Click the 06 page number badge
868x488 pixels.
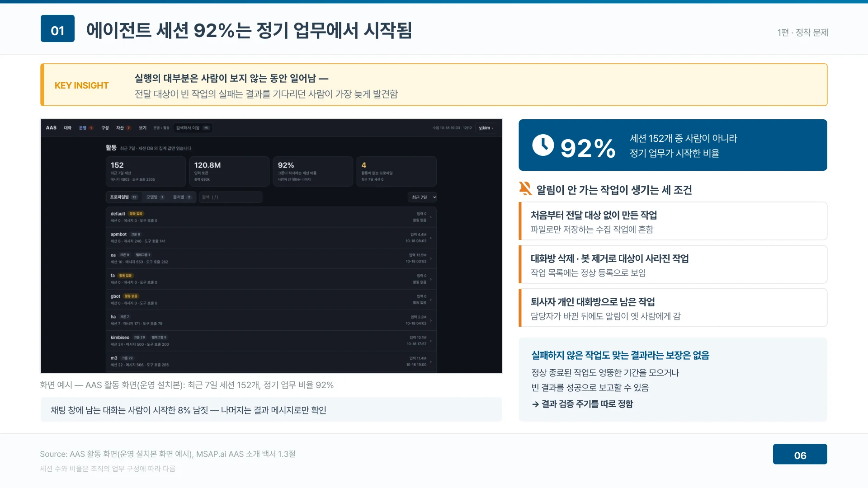coord(800,454)
